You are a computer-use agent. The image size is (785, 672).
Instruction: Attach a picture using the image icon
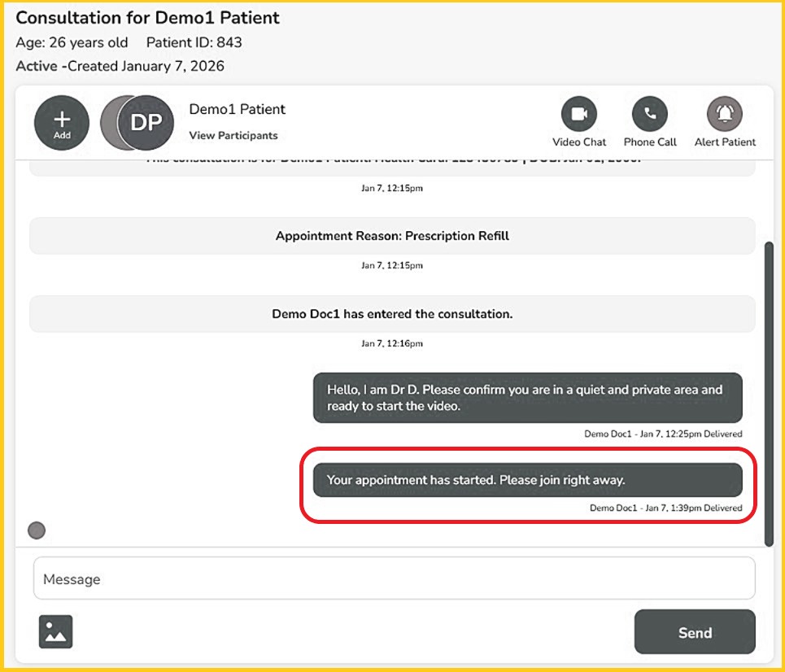56,631
